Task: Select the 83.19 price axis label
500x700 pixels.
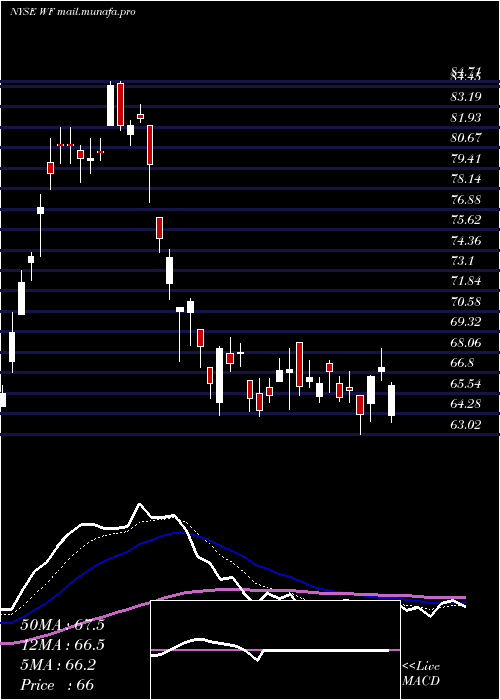Action: [x=466, y=97]
